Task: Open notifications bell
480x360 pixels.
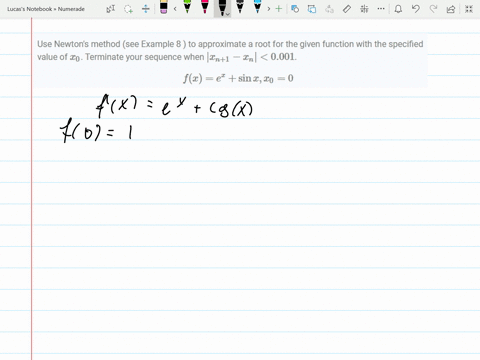Action: (x=398, y=9)
